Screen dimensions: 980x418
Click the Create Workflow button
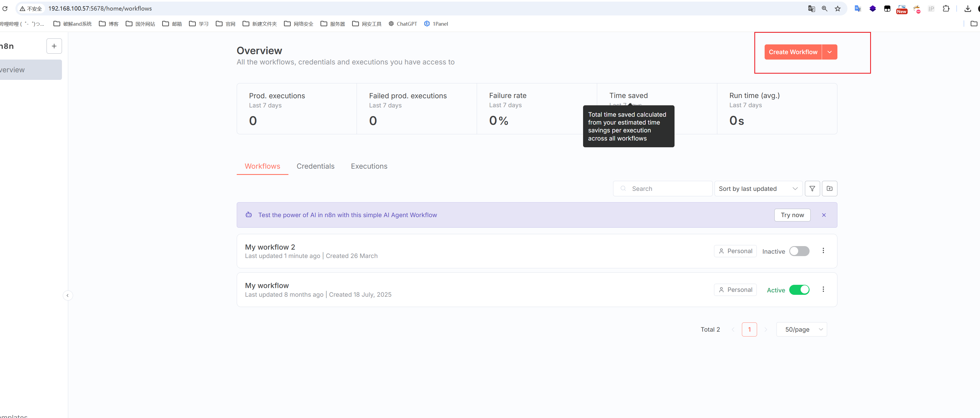click(792, 52)
